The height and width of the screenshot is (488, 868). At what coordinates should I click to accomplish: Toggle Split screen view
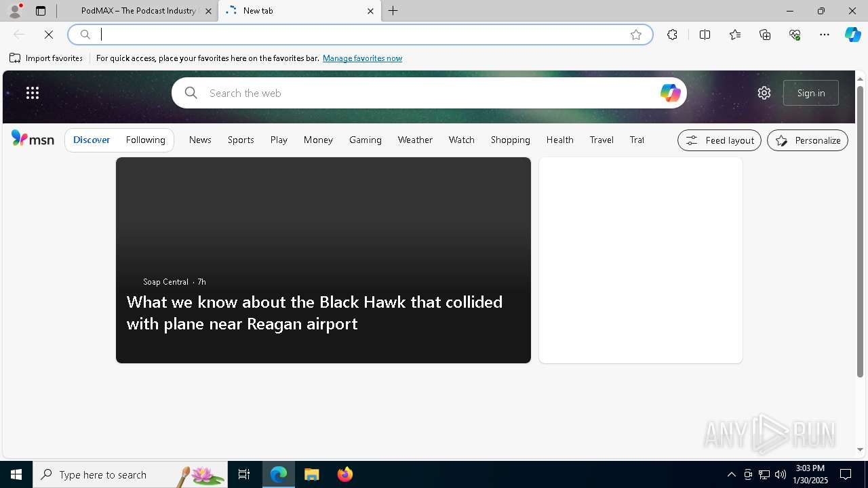pos(705,35)
